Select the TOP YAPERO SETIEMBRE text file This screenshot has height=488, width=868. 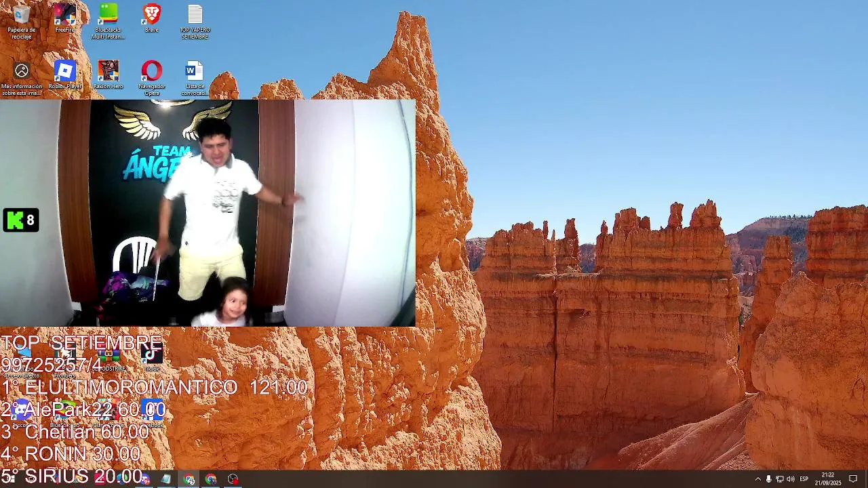[195, 22]
